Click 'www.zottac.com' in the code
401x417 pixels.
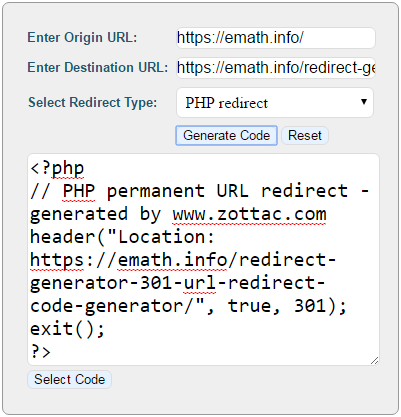click(249, 214)
